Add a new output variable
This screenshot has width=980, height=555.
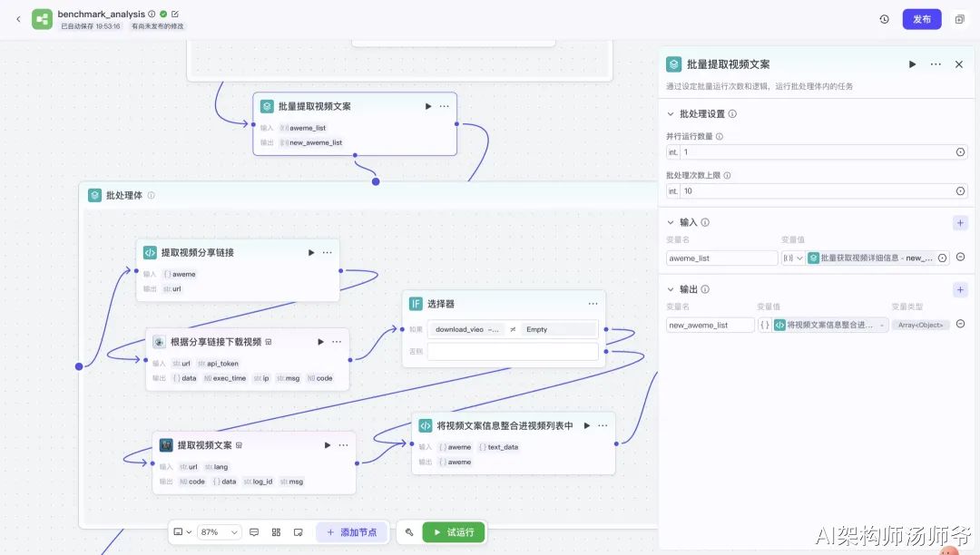tap(961, 289)
